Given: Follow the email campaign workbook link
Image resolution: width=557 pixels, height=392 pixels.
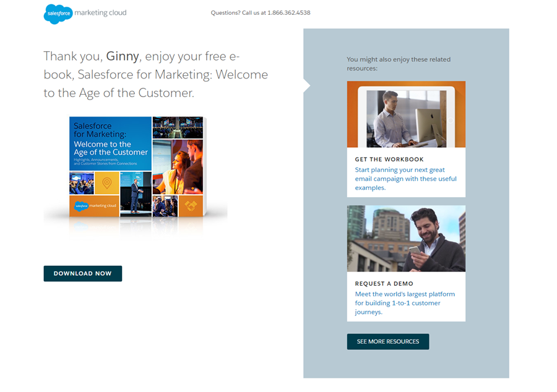Looking at the screenshot, I should click(405, 179).
